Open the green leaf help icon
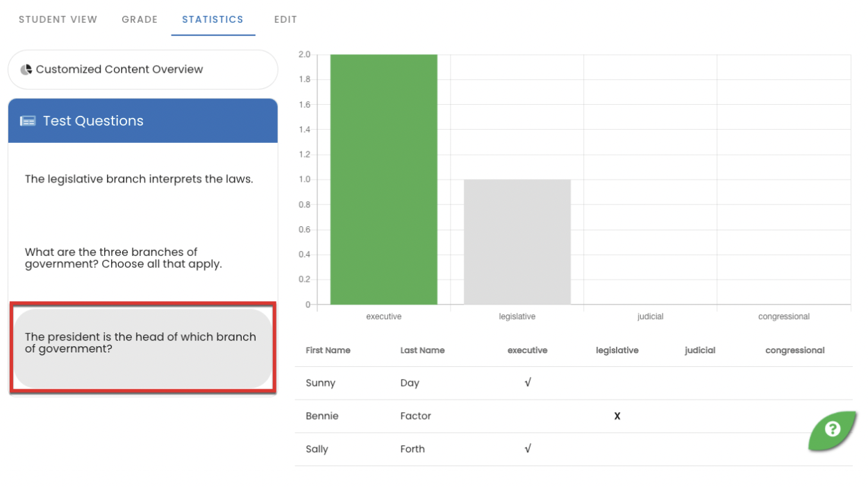Screen dimensions: 868x487 [832, 430]
